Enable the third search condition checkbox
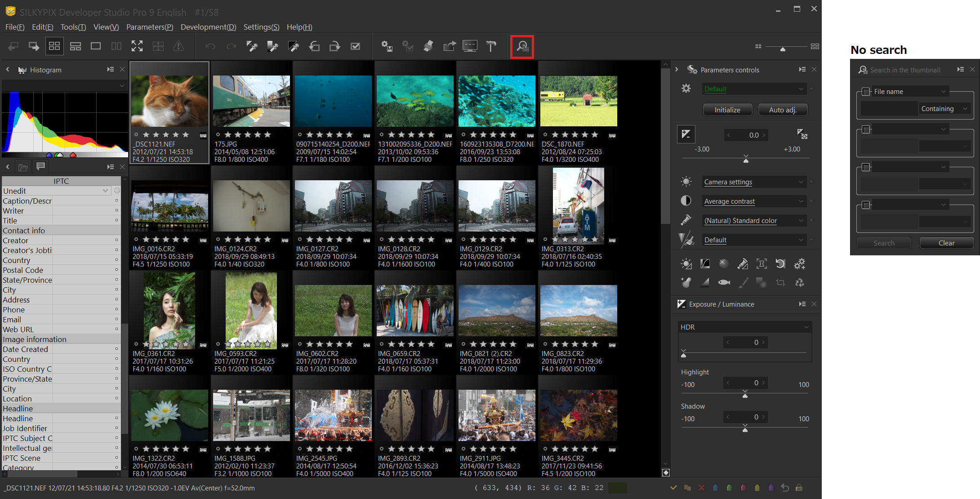This screenshot has height=499, width=980. coord(866,167)
